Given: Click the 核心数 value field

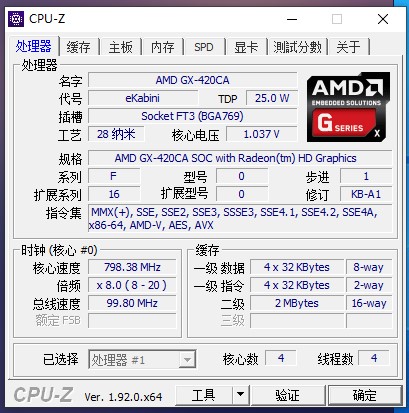Looking at the screenshot, I should (281, 358).
